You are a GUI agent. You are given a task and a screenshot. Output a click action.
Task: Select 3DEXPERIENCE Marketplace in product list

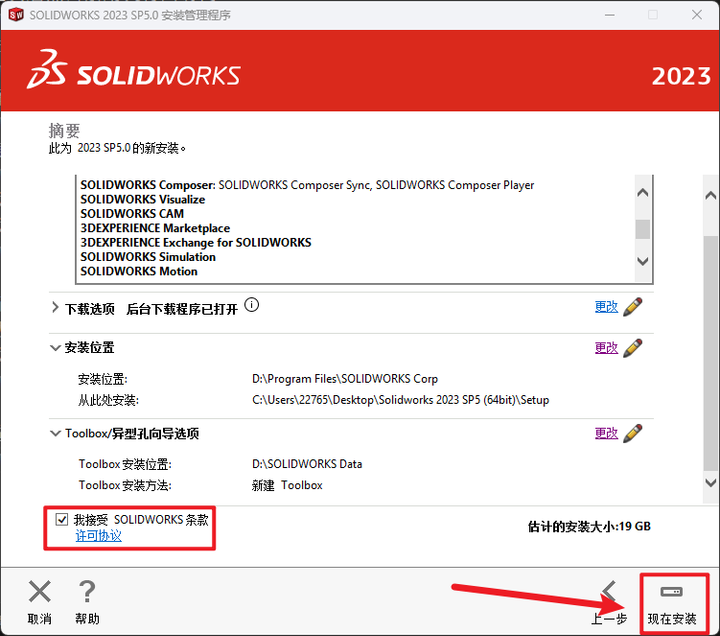(155, 228)
